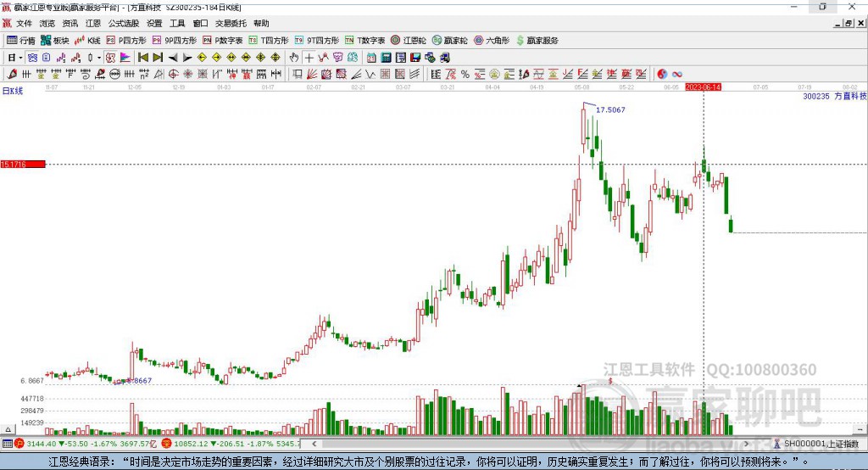Open the 江恩 menu
The height and width of the screenshot is (470, 868).
tap(93, 23)
